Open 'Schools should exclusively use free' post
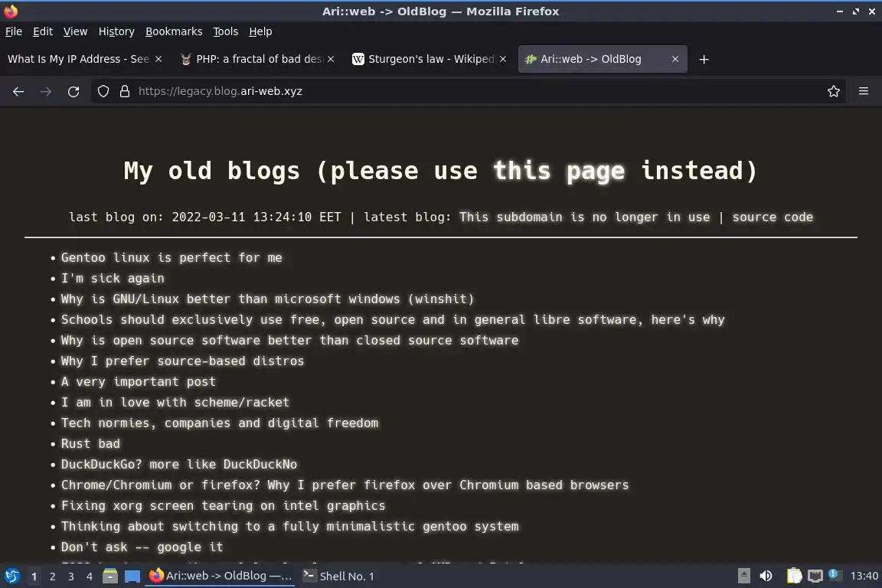The height and width of the screenshot is (588, 882). pyautogui.click(x=393, y=319)
